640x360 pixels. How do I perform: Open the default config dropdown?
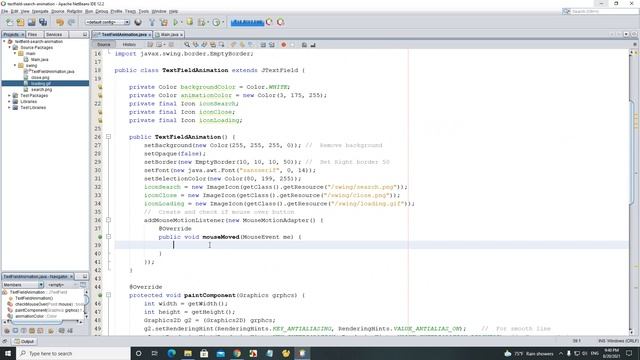point(107,22)
